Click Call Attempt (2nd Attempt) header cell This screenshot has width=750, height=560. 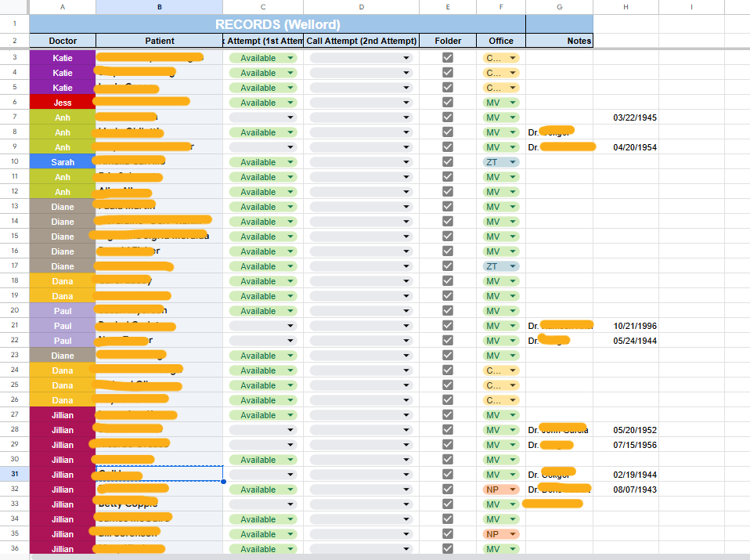click(x=361, y=41)
